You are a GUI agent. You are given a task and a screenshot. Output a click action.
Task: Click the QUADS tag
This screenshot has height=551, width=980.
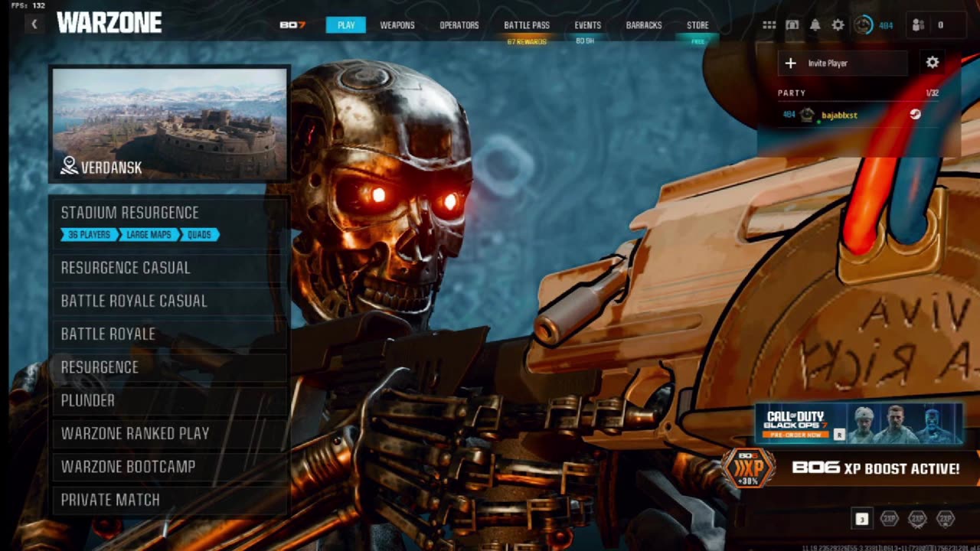coord(200,235)
